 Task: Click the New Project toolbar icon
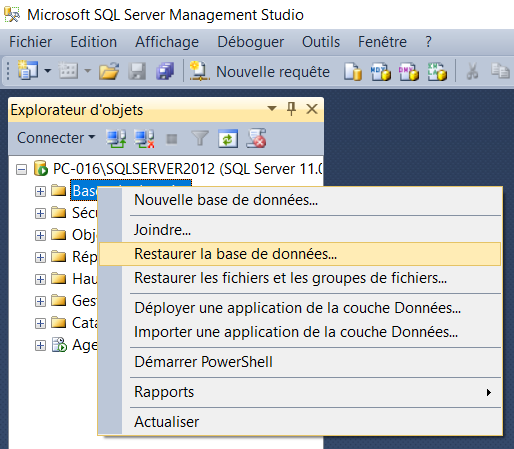tap(28, 70)
